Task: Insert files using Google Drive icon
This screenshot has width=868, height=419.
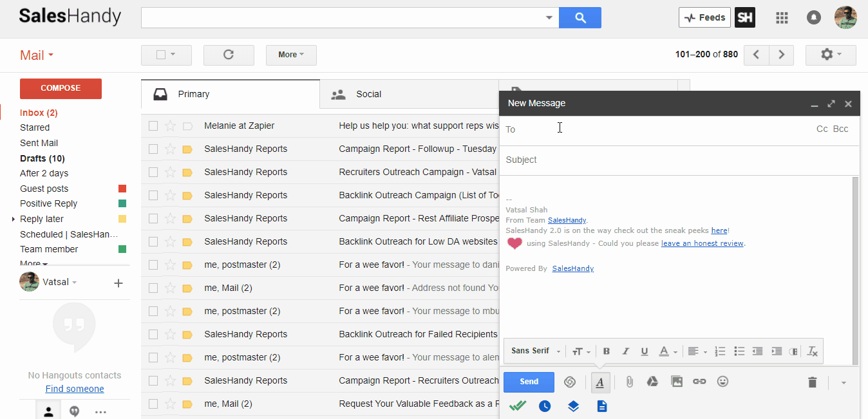Action: click(652, 382)
